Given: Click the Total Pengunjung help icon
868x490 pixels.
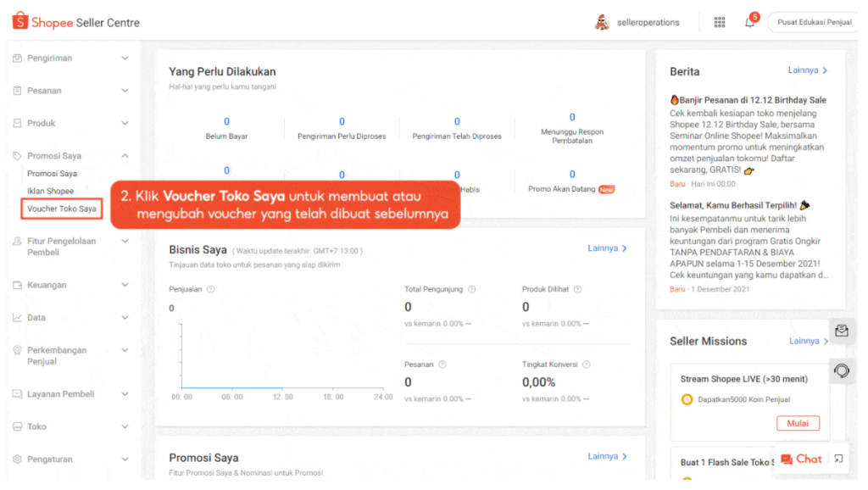Looking at the screenshot, I should coord(471,290).
